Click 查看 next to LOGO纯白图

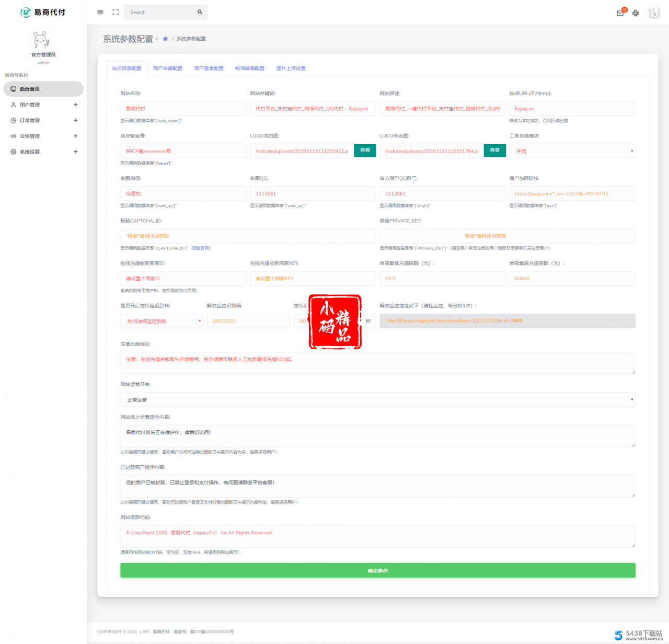click(365, 151)
